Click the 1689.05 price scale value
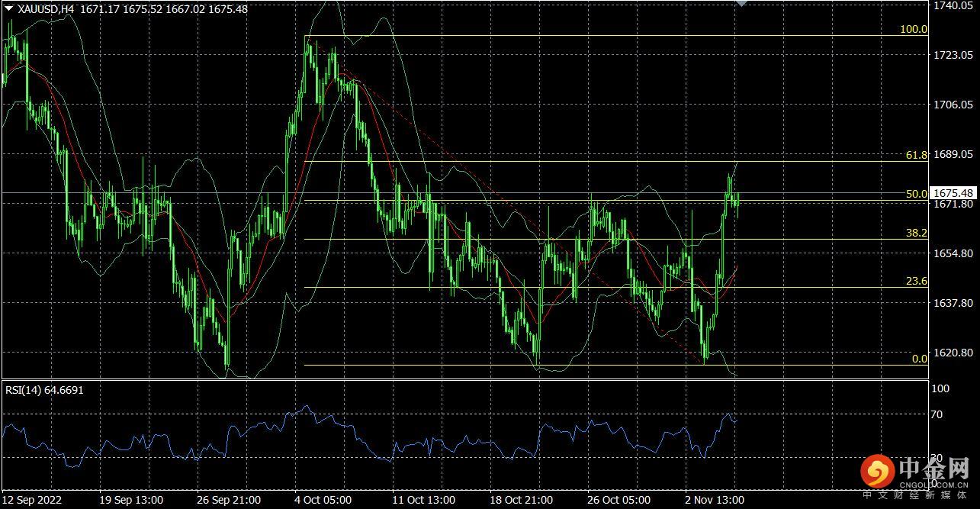 953,154
